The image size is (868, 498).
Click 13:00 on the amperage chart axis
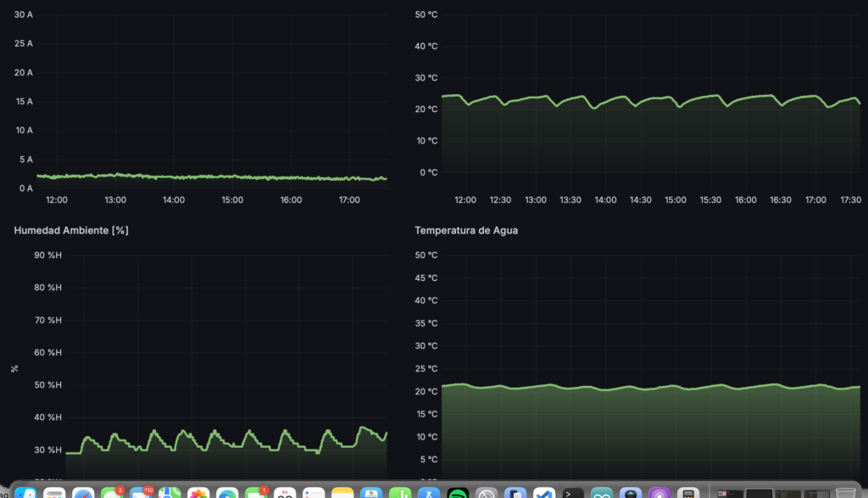click(x=115, y=200)
